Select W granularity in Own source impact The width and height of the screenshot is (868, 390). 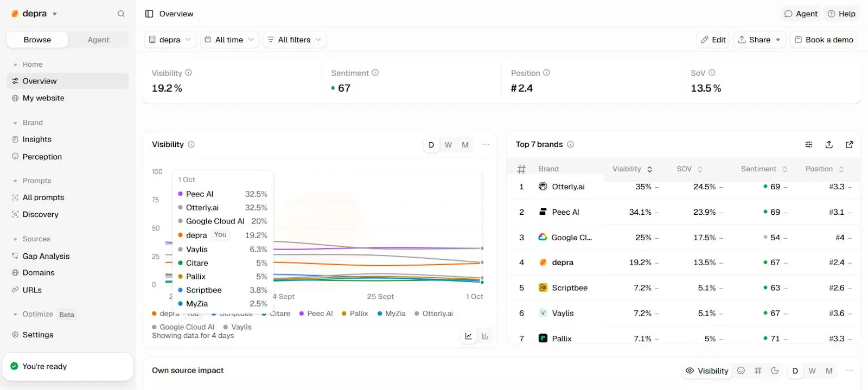tap(812, 371)
